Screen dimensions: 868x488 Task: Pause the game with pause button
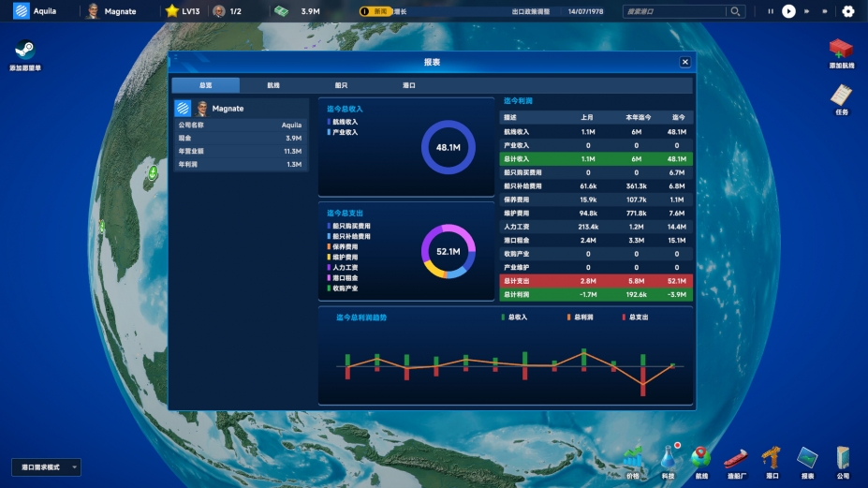tap(770, 11)
